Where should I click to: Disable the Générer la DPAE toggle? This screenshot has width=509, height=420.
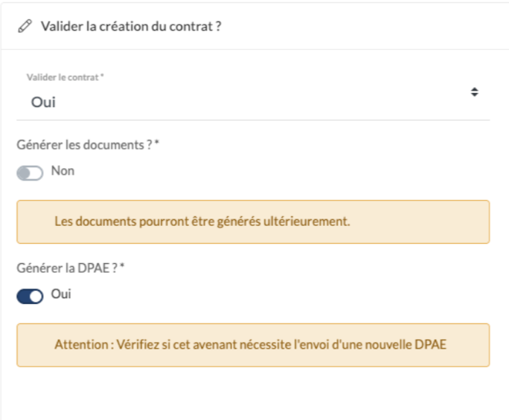(30, 297)
